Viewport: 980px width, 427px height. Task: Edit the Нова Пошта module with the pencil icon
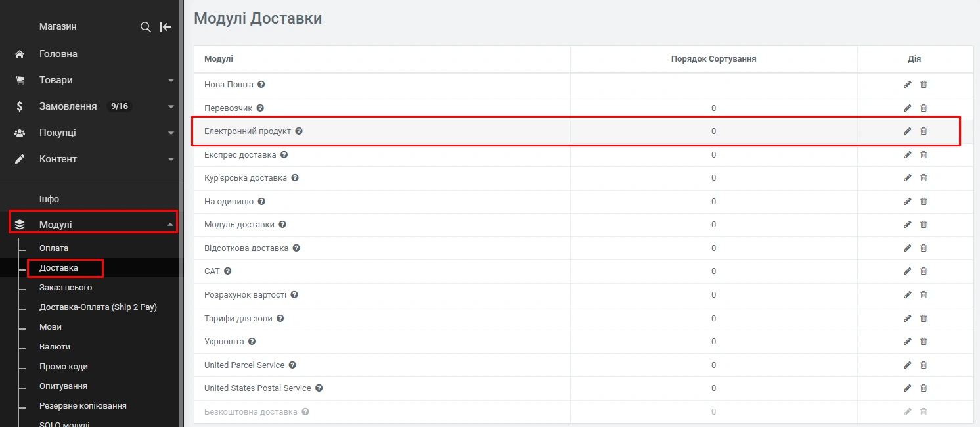908,85
